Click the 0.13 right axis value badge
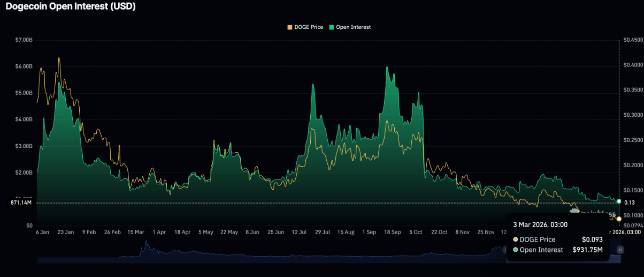Screen dimensions: 644x277 [630, 202]
